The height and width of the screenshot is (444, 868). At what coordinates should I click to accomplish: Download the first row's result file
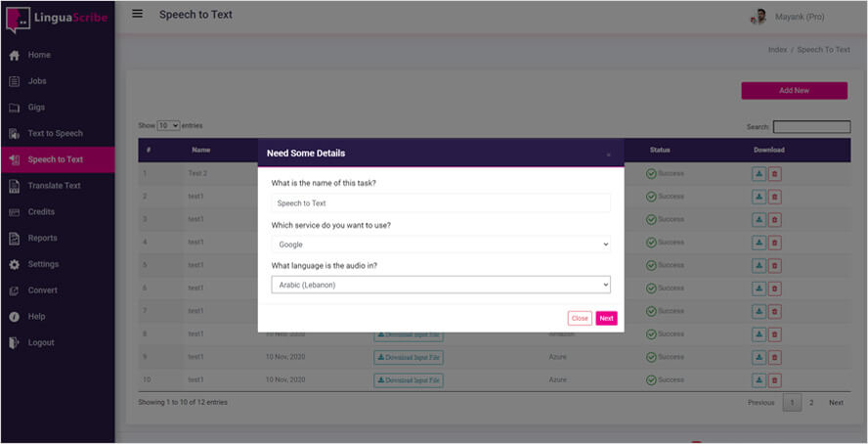759,173
